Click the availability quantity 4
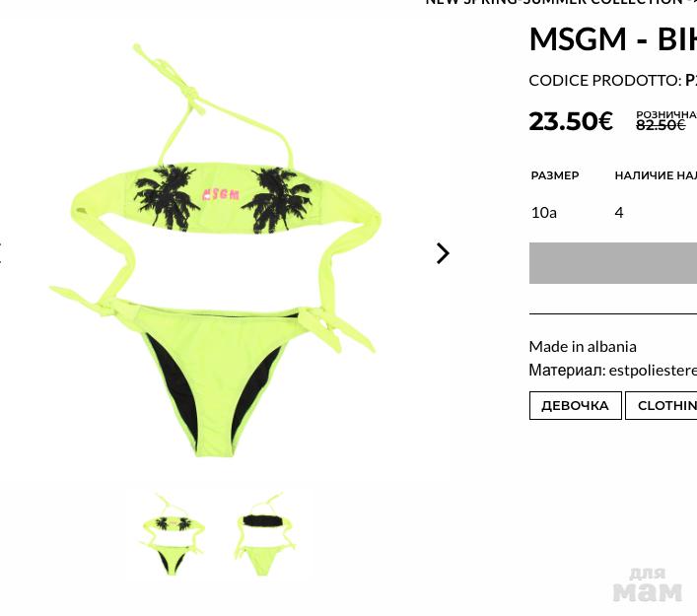 tap(619, 213)
